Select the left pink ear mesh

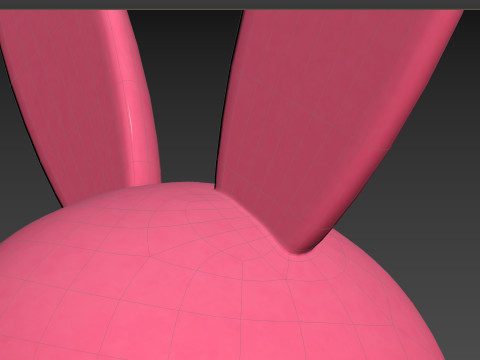tap(80, 107)
